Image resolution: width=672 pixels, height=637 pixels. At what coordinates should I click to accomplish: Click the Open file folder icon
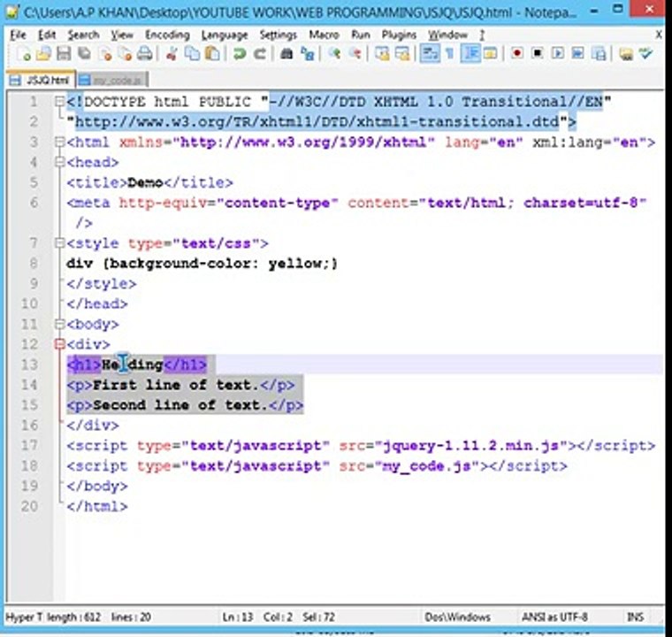[43, 54]
